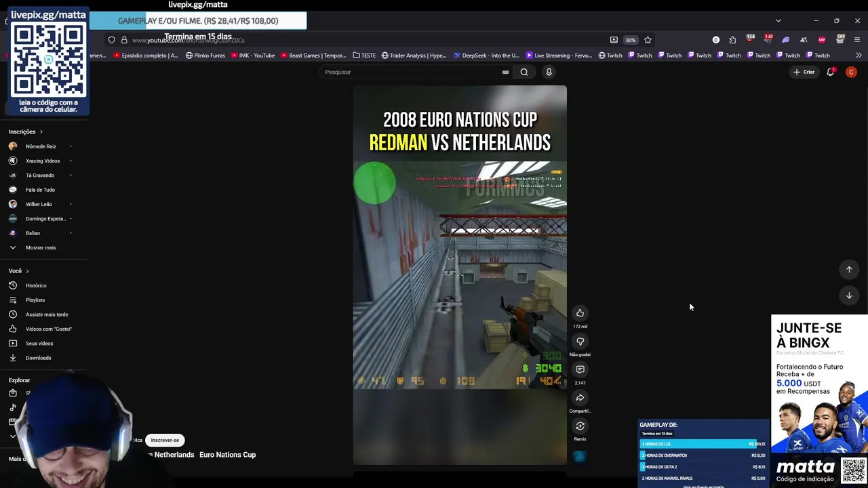Click the sound thumbnail below Remix
This screenshot has width=868, height=488.
point(580,457)
